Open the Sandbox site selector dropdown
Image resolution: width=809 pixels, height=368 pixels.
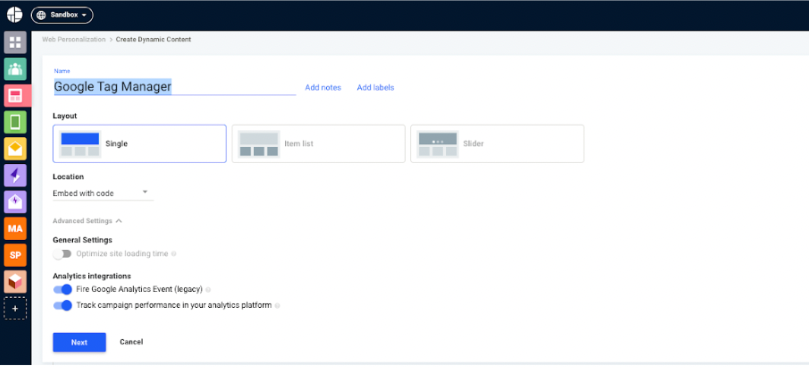62,15
